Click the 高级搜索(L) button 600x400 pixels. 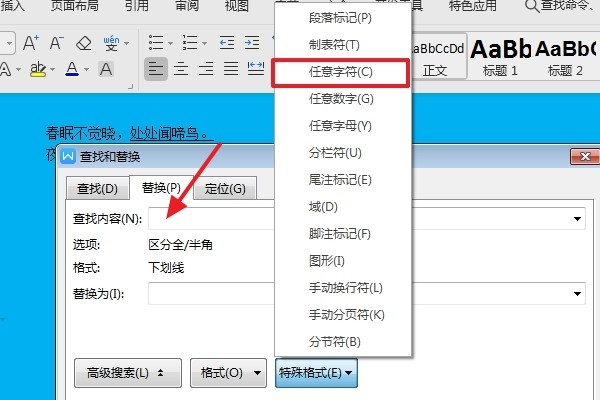point(128,373)
